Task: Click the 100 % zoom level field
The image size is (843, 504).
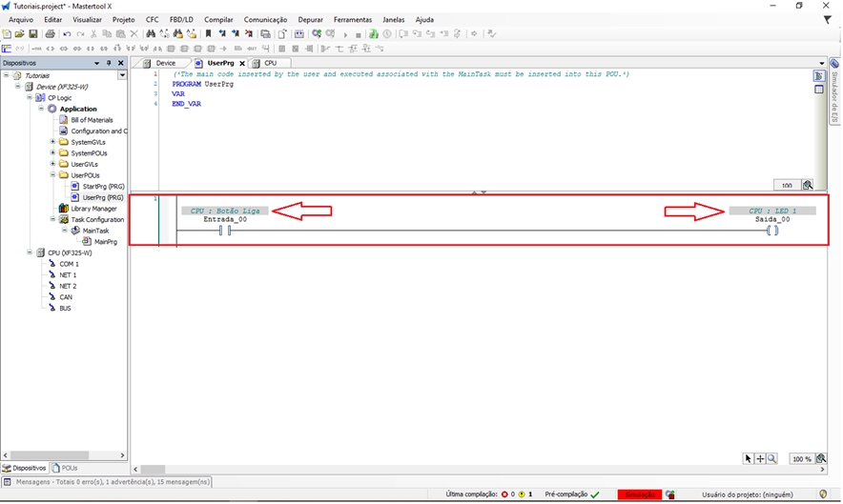Action: point(802,458)
